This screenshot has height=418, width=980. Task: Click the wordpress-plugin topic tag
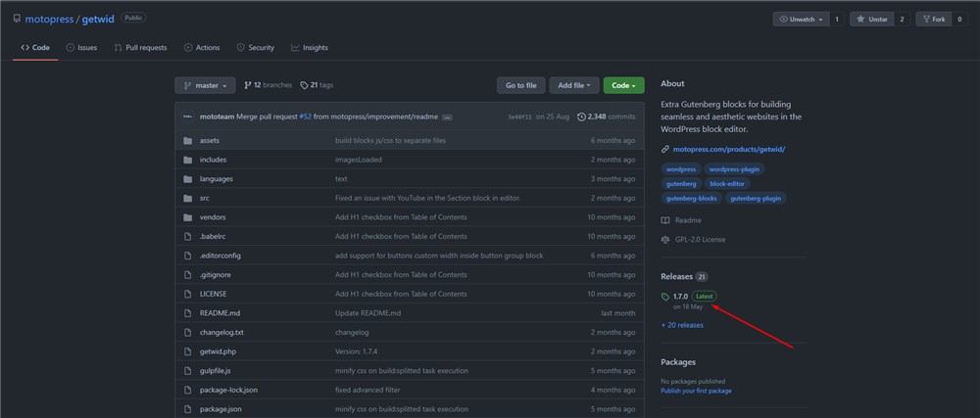click(x=734, y=169)
